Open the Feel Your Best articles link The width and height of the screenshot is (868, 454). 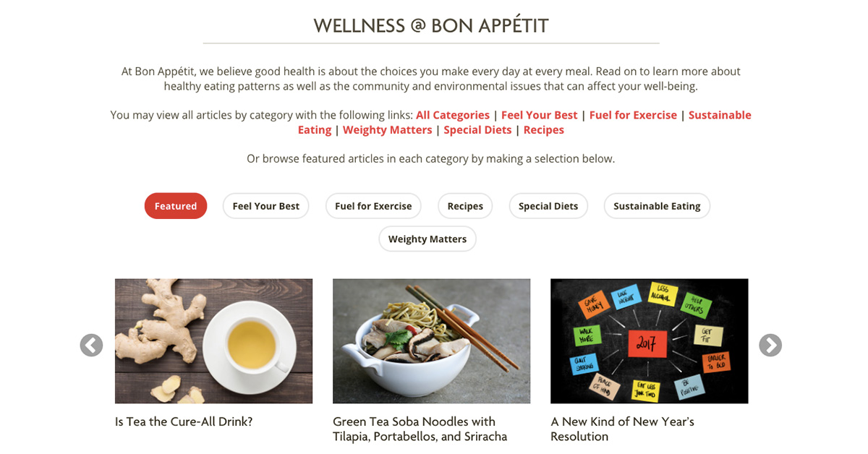540,115
